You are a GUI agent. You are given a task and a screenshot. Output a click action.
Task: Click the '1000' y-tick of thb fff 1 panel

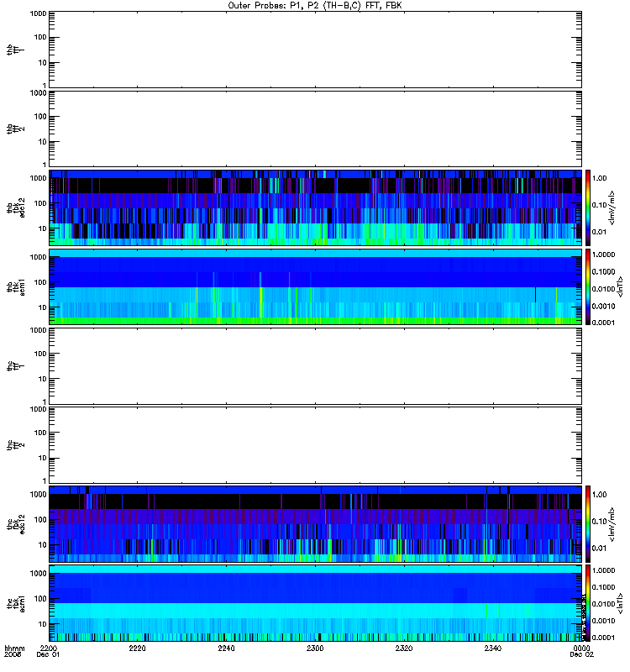tap(39, 13)
